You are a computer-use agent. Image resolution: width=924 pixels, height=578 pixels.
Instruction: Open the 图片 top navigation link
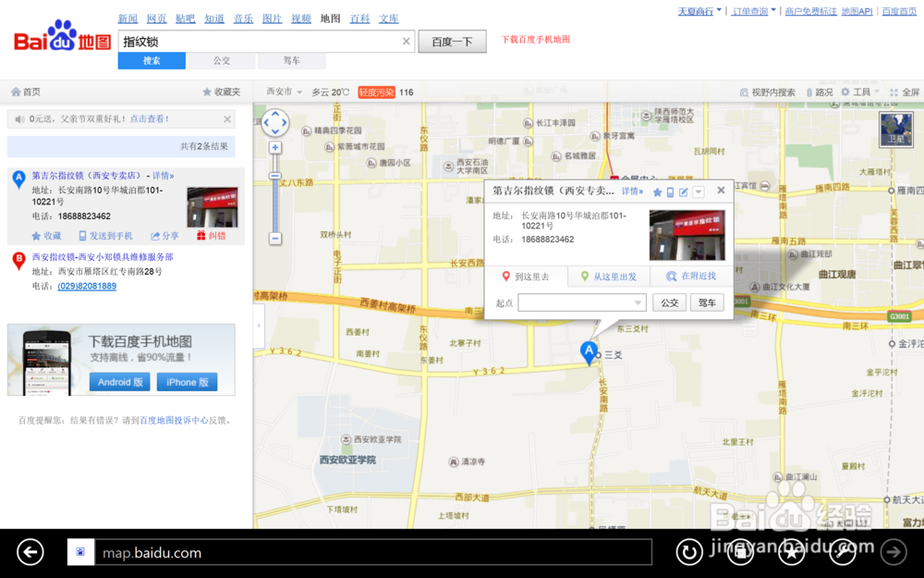click(x=272, y=18)
